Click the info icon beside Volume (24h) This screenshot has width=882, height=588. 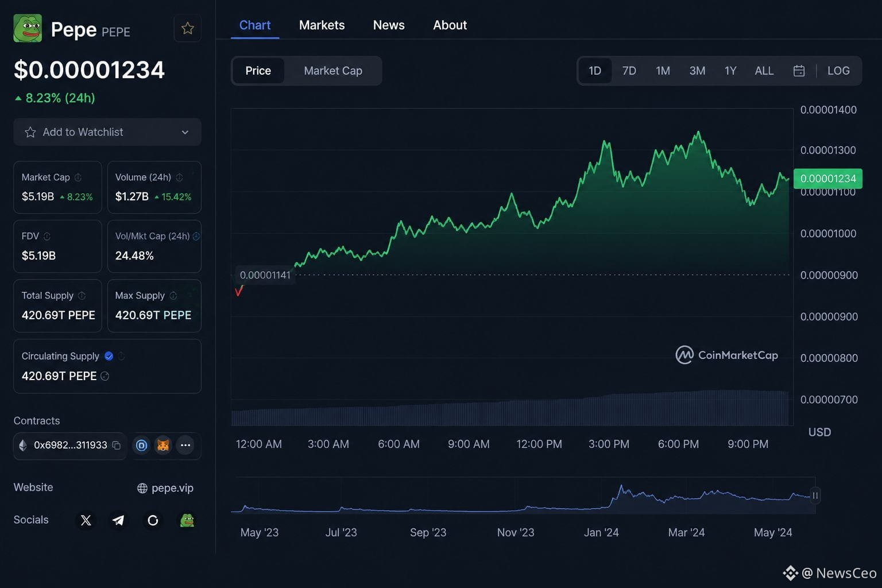click(179, 177)
